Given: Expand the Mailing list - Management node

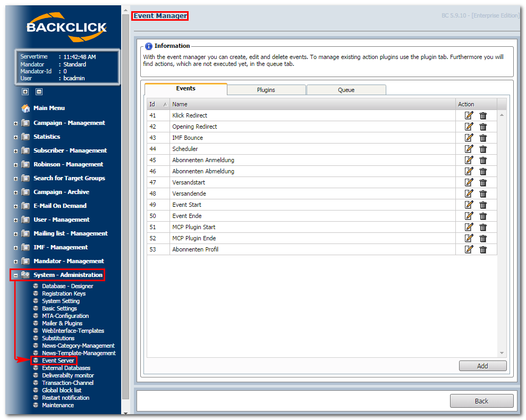Looking at the screenshot, I should coord(15,234).
